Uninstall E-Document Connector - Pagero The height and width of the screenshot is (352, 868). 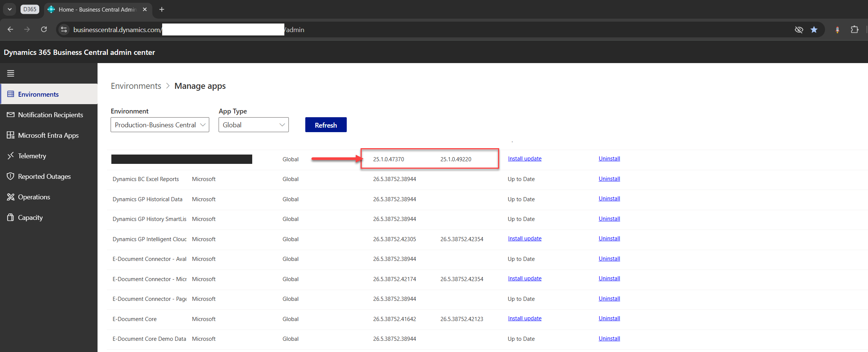[x=609, y=299]
